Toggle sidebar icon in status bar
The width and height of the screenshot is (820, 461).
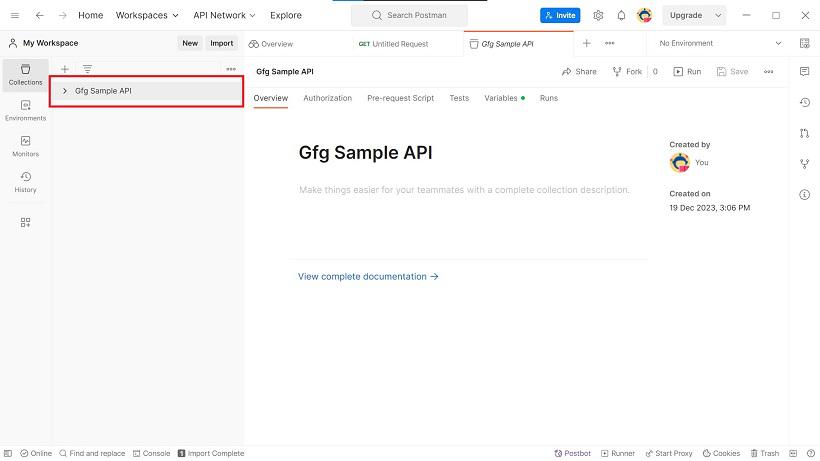point(8,453)
